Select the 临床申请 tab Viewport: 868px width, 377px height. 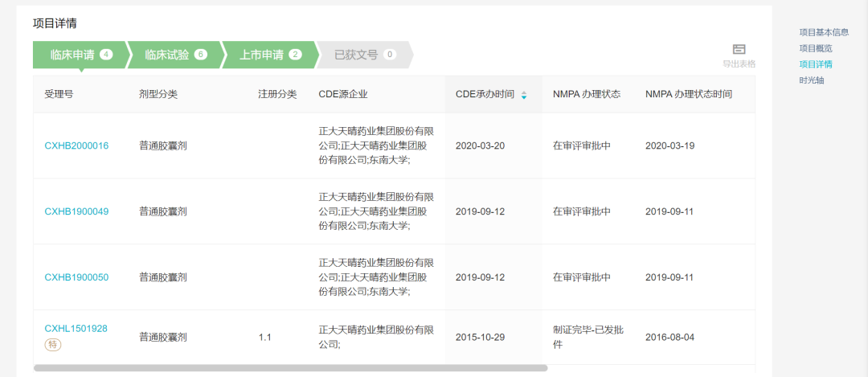click(80, 54)
